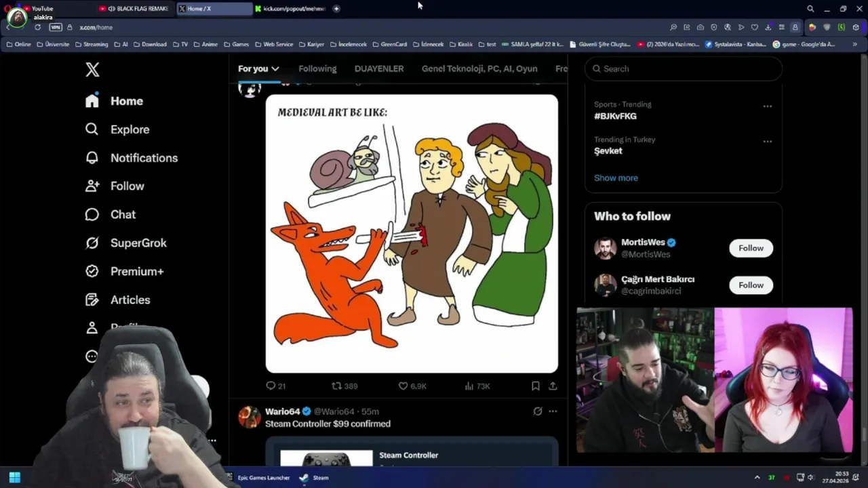Repost the medieval art post

click(344, 386)
